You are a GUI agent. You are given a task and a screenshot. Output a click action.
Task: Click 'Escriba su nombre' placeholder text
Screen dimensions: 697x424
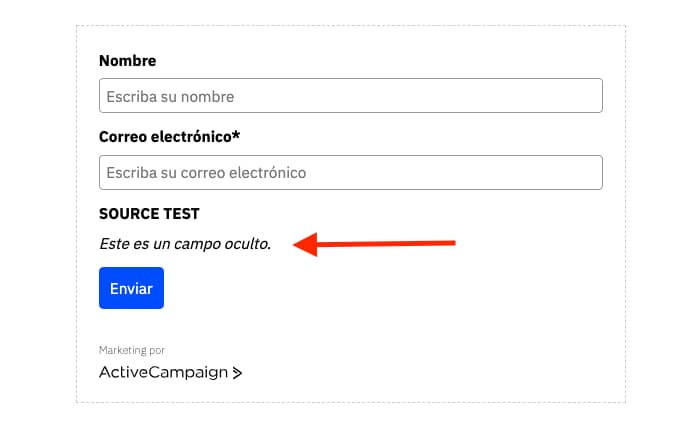(x=170, y=97)
